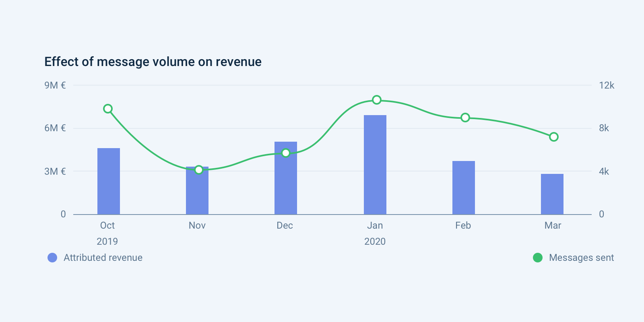
Task: Click the January messages sent peak marker
Action: (377, 100)
